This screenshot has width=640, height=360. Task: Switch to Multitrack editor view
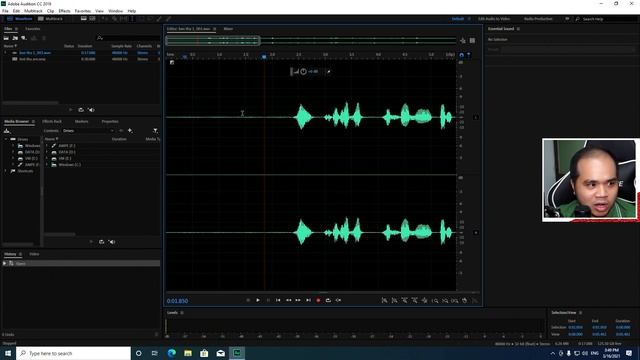(50, 19)
